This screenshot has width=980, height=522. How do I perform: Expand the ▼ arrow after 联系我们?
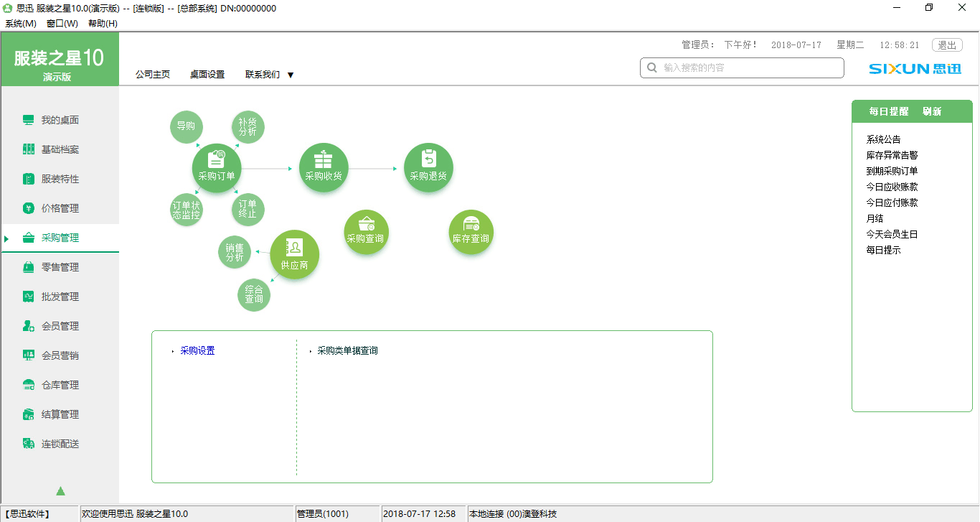pos(291,75)
